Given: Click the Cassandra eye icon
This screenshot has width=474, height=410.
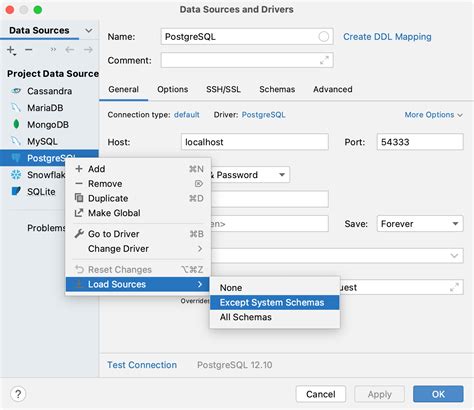Looking at the screenshot, I should point(16,91).
